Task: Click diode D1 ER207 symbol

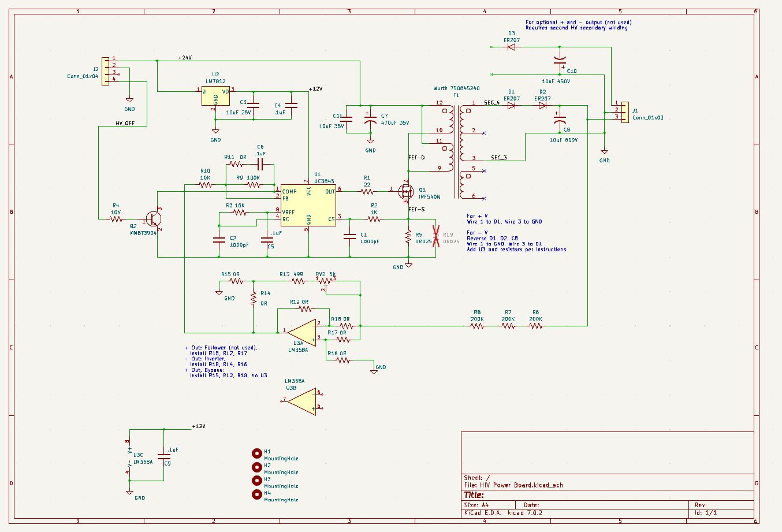Action: click(x=511, y=106)
